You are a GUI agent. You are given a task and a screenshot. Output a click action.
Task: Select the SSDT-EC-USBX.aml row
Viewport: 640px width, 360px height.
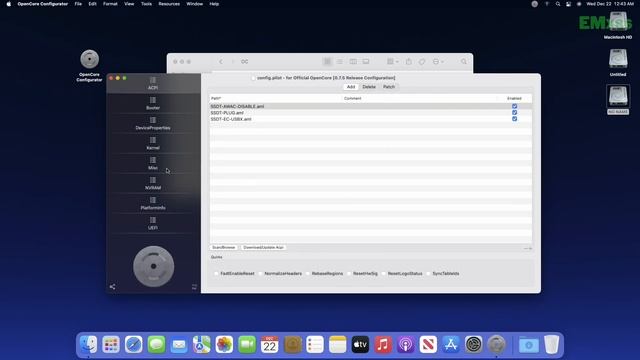click(371, 119)
